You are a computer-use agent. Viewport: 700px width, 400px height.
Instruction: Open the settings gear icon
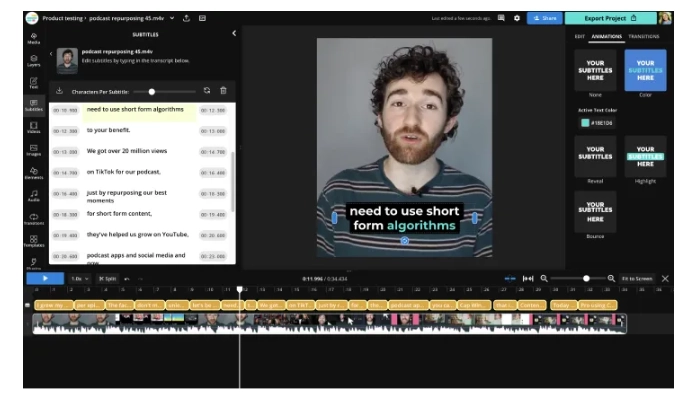tap(516, 18)
